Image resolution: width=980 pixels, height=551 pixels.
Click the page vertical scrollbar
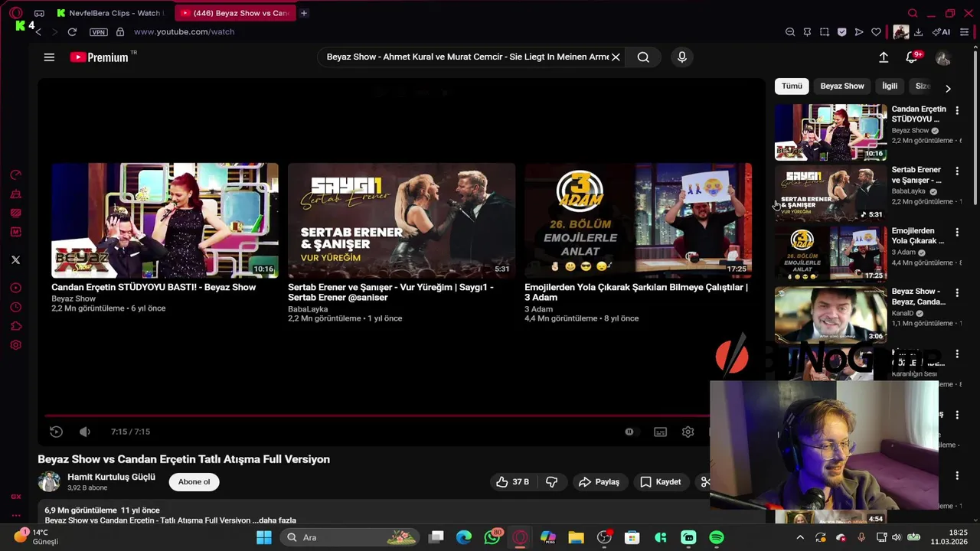point(975,126)
